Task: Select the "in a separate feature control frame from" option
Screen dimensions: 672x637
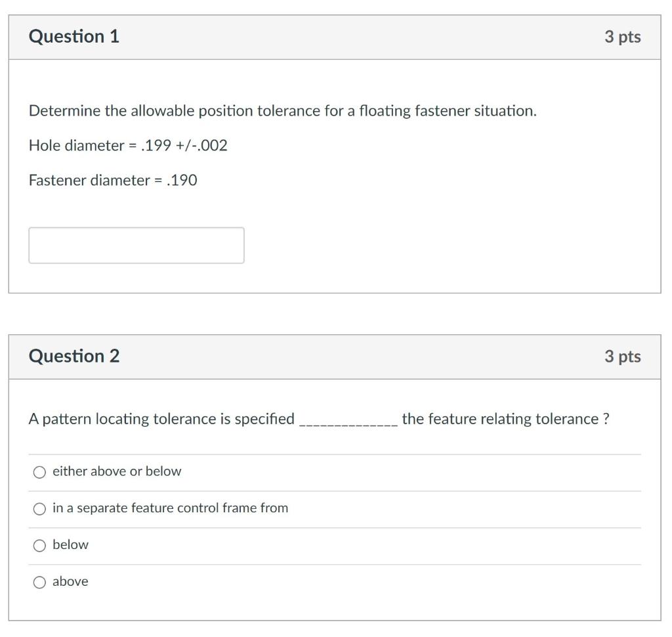Action: coord(39,508)
